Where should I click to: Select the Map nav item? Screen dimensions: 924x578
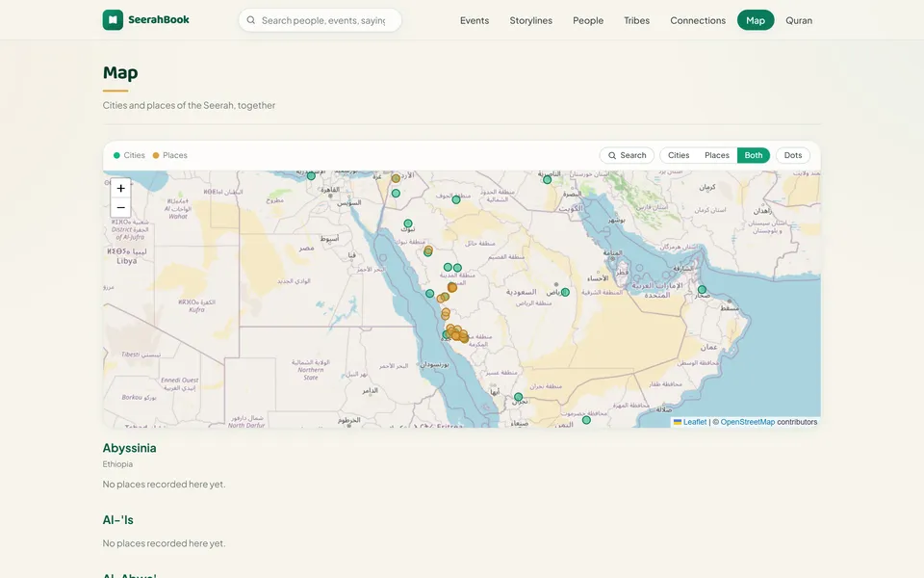pyautogui.click(x=756, y=20)
